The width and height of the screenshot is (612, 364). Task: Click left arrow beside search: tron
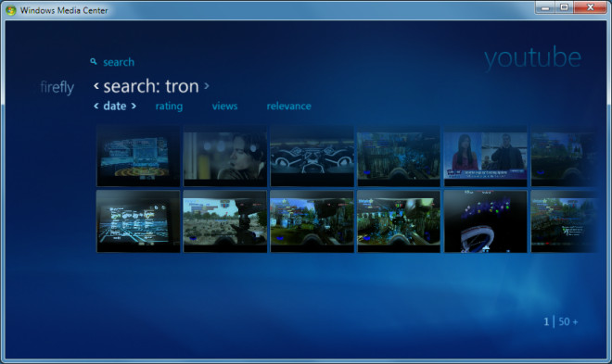(x=96, y=86)
